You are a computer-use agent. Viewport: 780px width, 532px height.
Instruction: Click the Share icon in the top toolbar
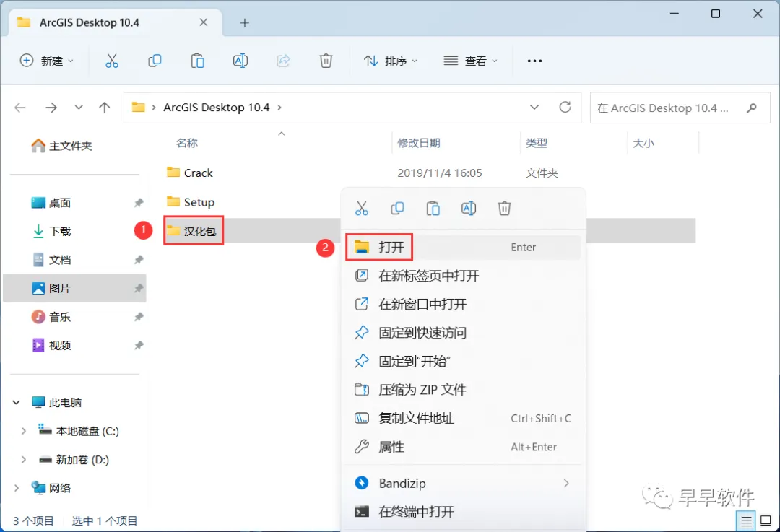click(283, 61)
